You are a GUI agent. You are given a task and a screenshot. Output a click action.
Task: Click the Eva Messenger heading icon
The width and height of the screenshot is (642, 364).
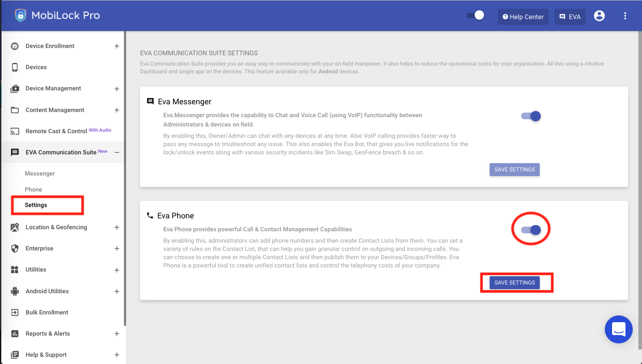(x=150, y=101)
